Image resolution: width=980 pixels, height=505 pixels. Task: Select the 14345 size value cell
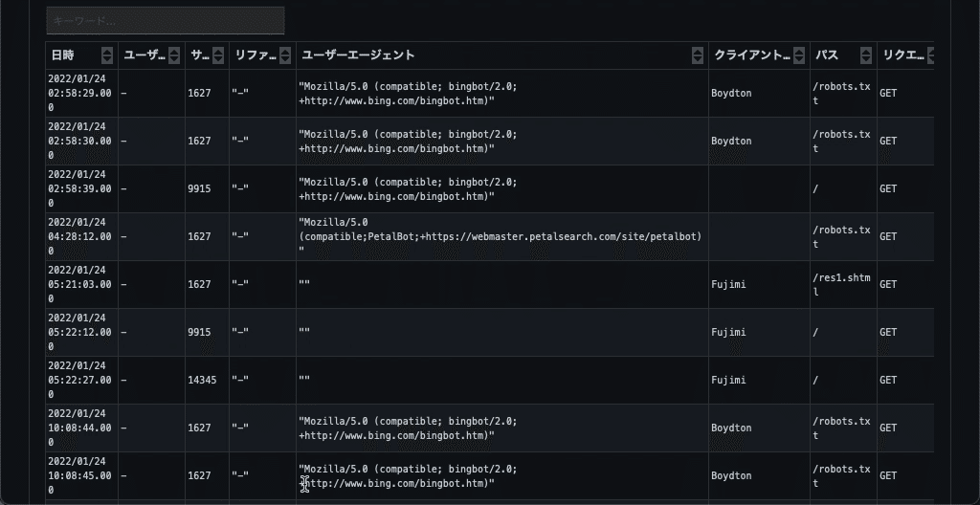point(202,380)
